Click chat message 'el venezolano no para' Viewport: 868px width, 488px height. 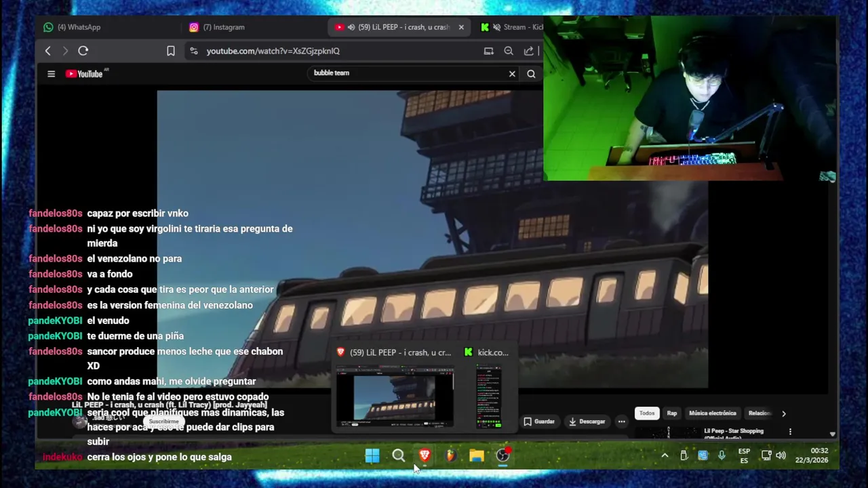tap(134, 258)
